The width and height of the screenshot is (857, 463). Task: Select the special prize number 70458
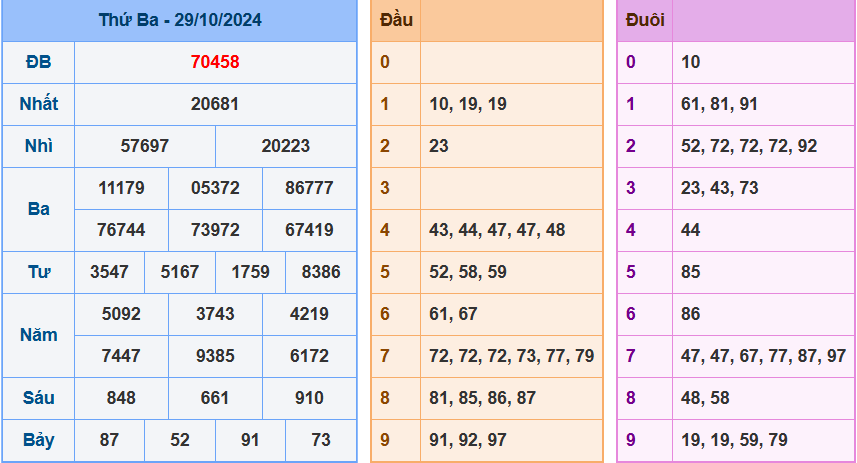pyautogui.click(x=215, y=62)
